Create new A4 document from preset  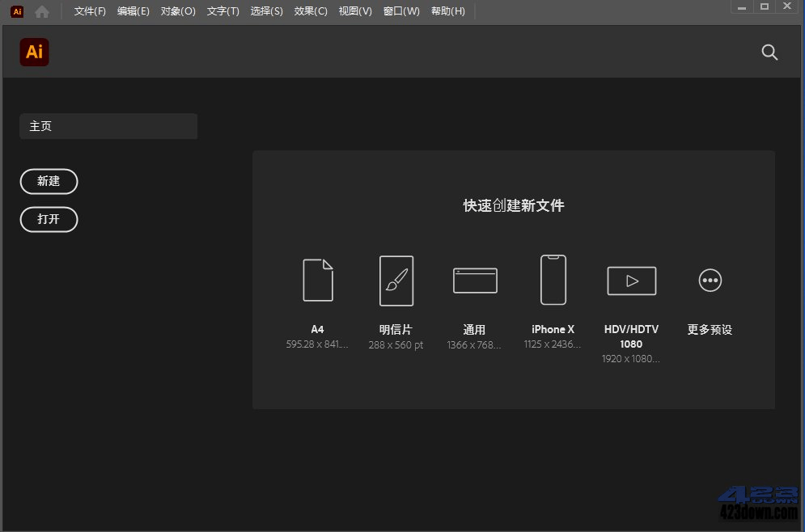pos(317,281)
